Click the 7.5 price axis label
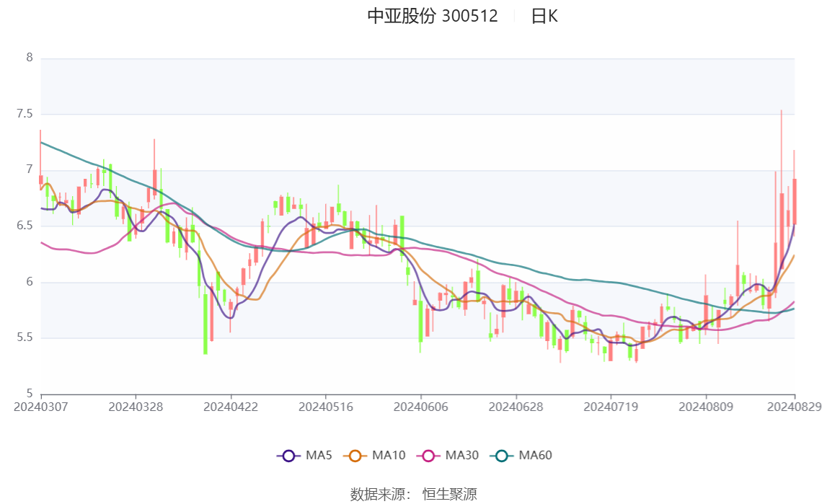 pyautogui.click(x=25, y=114)
